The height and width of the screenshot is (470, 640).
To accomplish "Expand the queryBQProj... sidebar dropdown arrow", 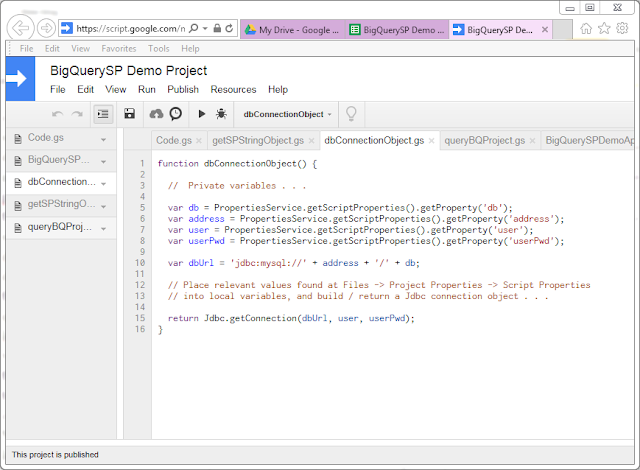I will pos(104,228).
